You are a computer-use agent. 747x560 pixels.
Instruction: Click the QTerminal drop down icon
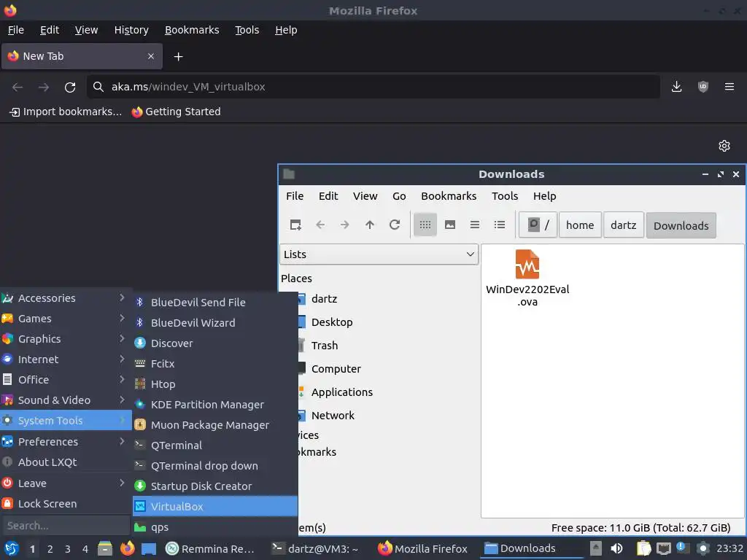140,465
